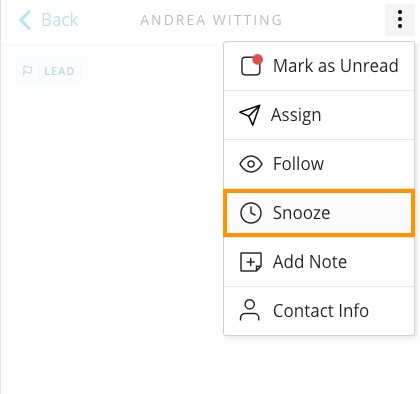Select Mark as Unread menu entry
The width and height of the screenshot is (420, 394).
tap(319, 66)
